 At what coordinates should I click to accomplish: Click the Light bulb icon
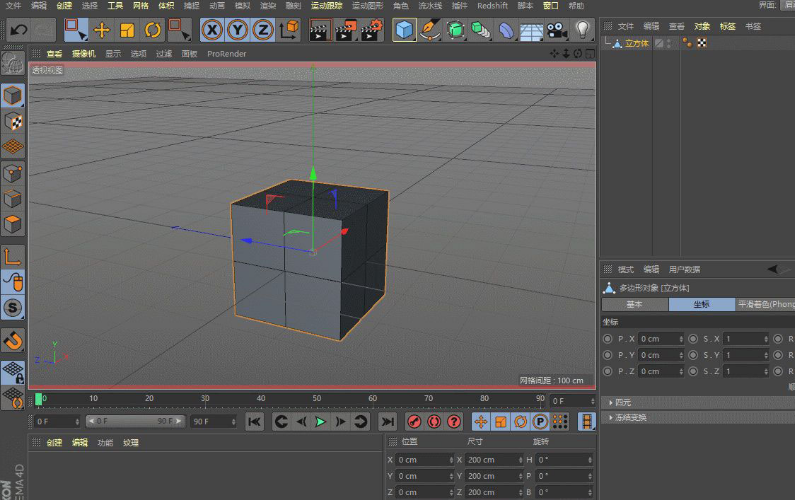(x=583, y=30)
